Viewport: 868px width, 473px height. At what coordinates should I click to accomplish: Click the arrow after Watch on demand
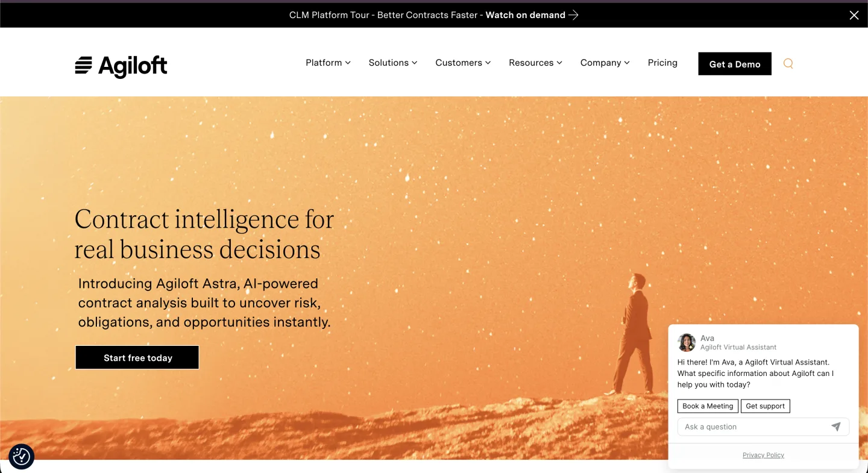tap(573, 15)
